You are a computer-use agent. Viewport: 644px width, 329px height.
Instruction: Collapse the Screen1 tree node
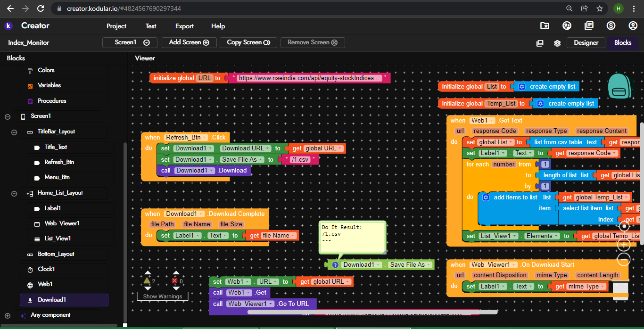click(x=7, y=116)
